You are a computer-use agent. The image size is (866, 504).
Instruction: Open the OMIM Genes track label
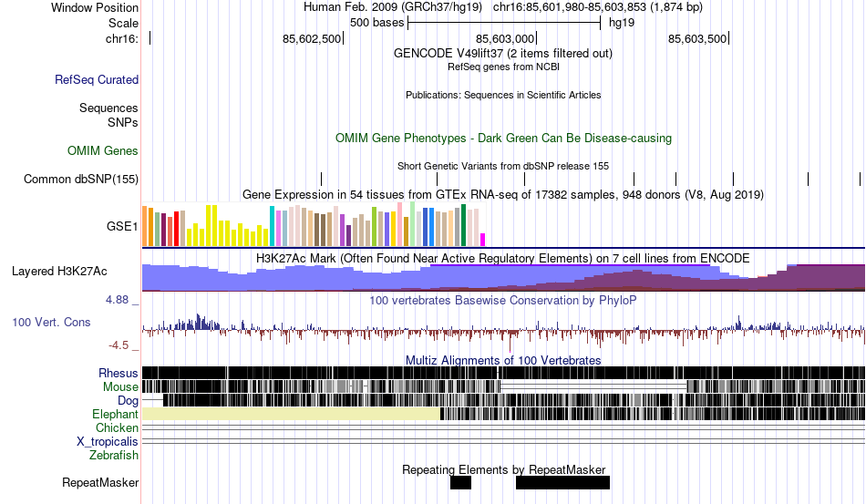click(102, 150)
